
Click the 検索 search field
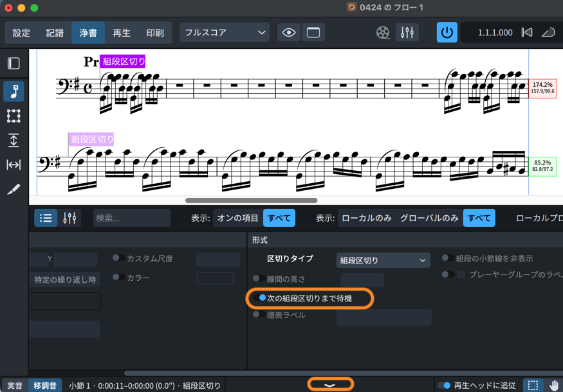(x=131, y=218)
